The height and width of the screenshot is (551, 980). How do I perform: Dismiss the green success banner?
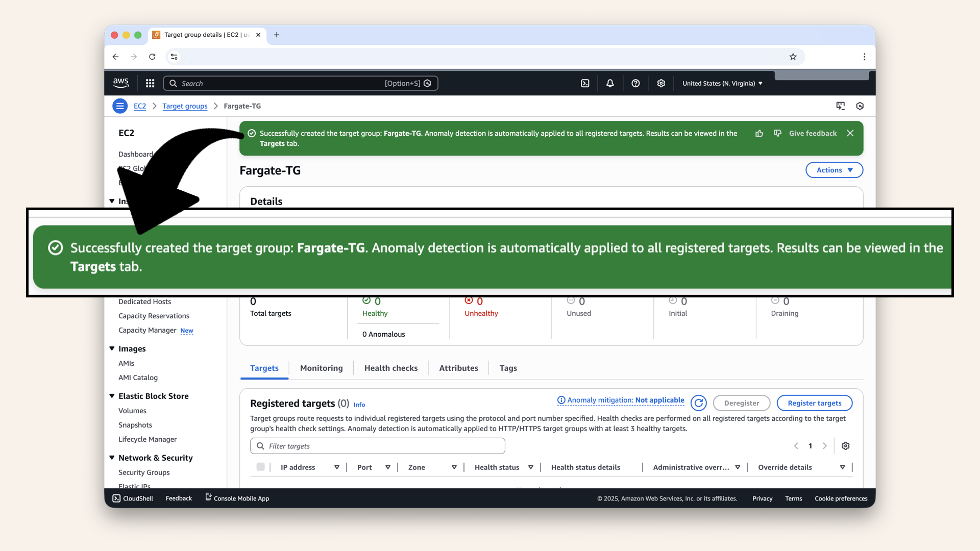point(850,133)
